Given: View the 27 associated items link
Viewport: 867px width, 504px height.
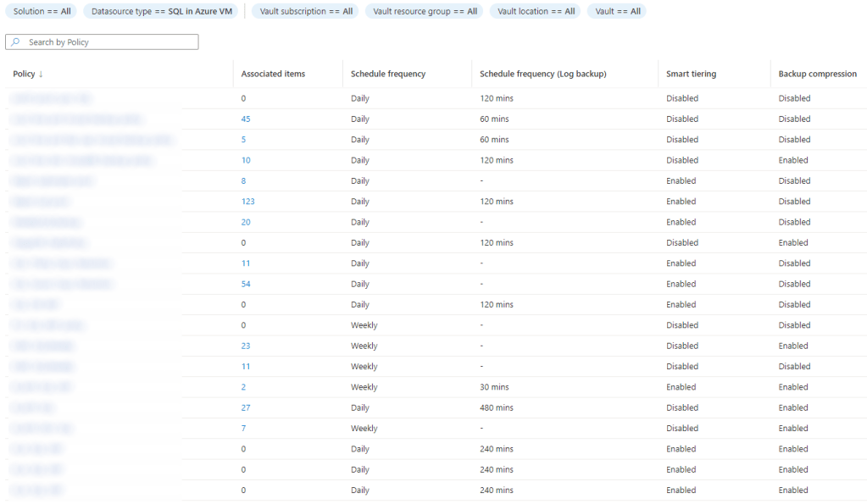Looking at the screenshot, I should point(246,408).
